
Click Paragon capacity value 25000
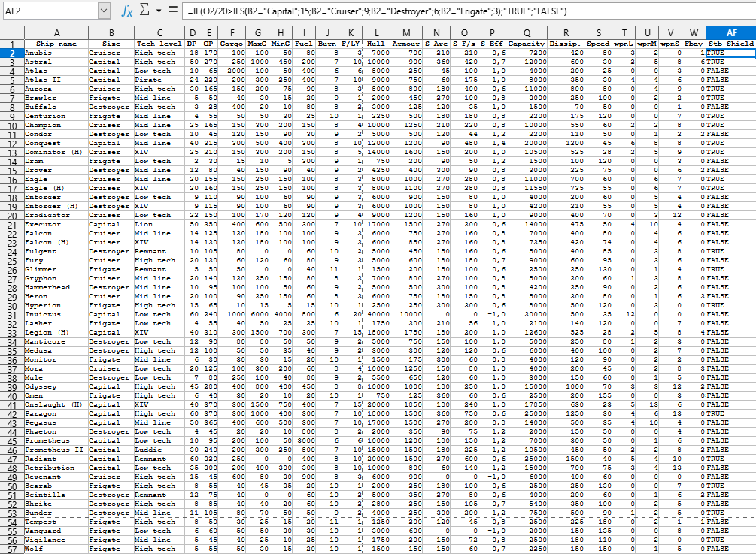[527, 414]
